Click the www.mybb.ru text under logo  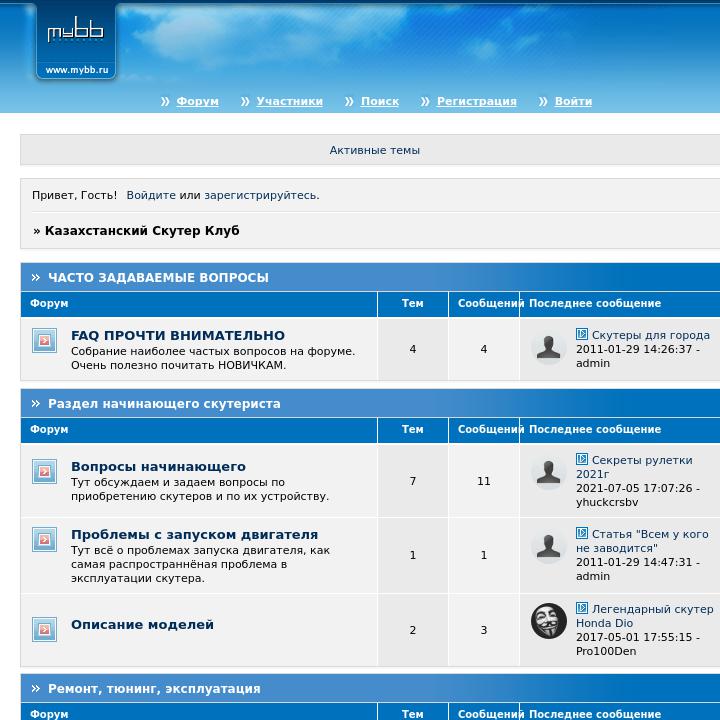[77, 70]
